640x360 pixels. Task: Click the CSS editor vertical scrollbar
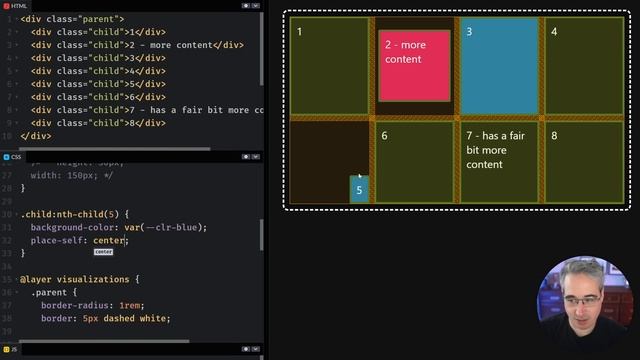262,235
